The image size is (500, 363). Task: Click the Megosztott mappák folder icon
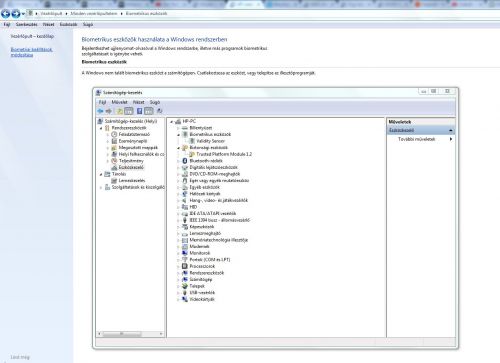(x=114, y=148)
